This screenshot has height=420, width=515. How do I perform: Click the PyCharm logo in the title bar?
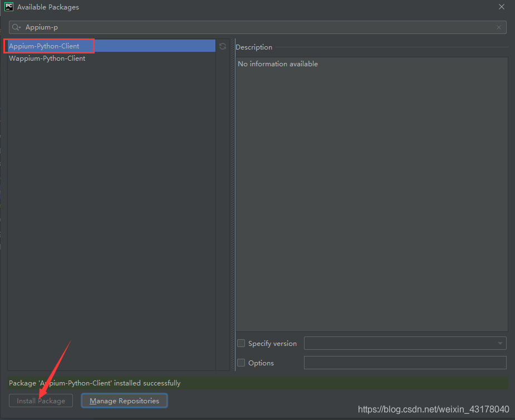[8, 7]
